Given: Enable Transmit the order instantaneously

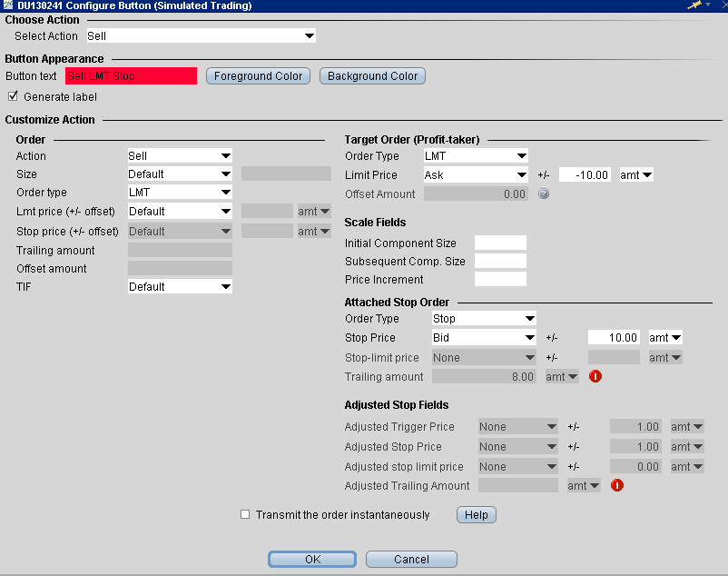Looking at the screenshot, I should (x=244, y=514).
